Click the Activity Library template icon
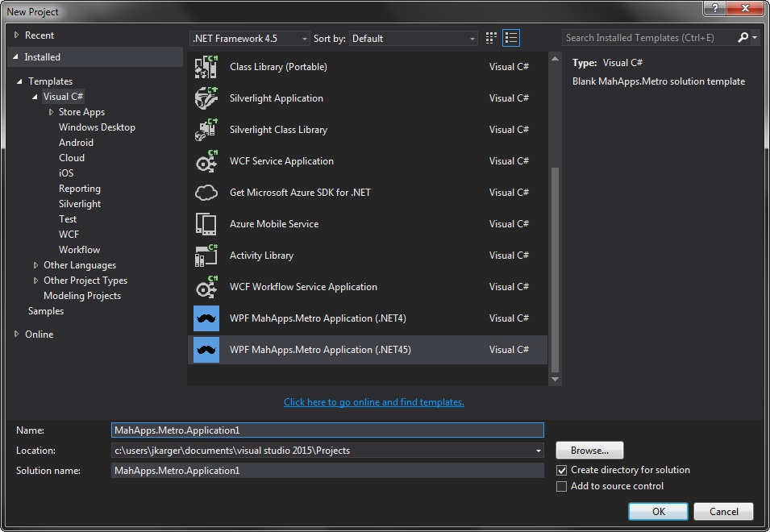The height and width of the screenshot is (532, 770). (x=206, y=256)
